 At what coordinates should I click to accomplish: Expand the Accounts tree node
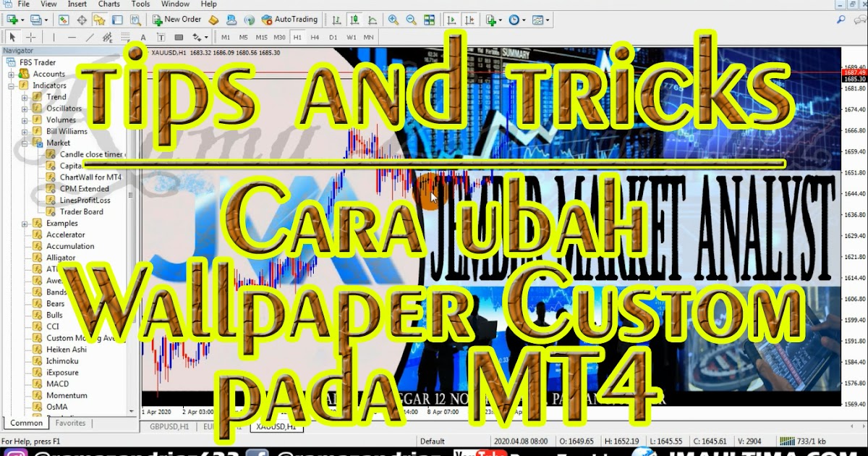coord(12,74)
